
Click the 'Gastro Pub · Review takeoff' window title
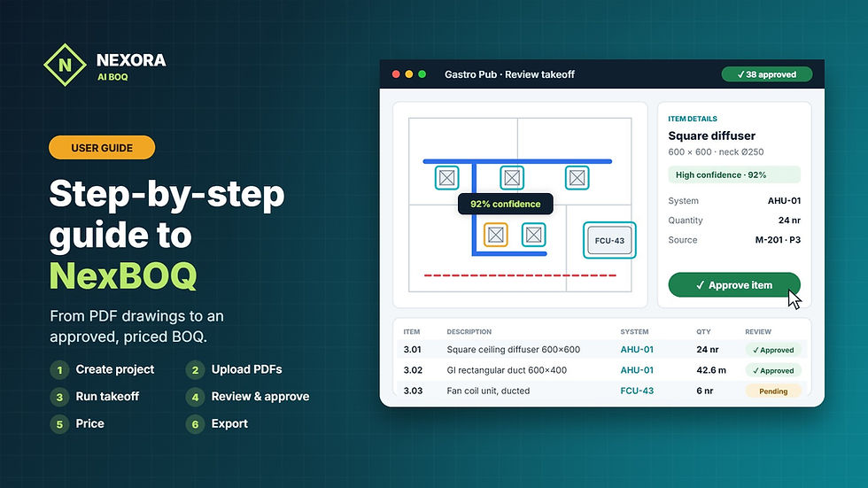click(x=509, y=74)
